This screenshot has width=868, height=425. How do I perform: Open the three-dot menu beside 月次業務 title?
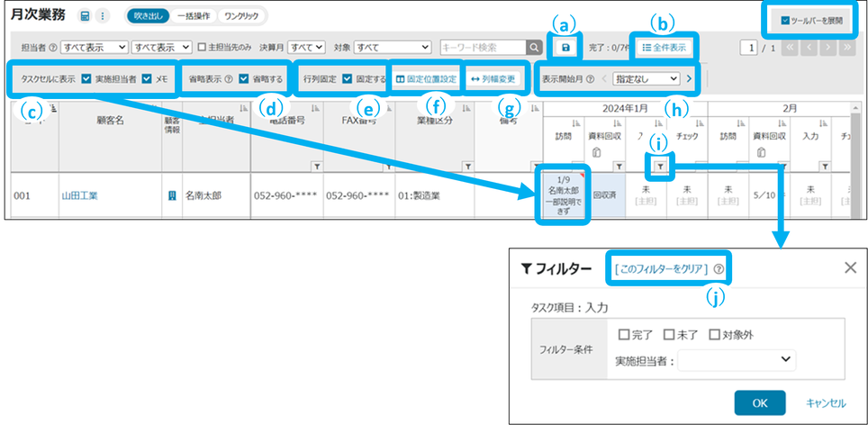click(102, 16)
